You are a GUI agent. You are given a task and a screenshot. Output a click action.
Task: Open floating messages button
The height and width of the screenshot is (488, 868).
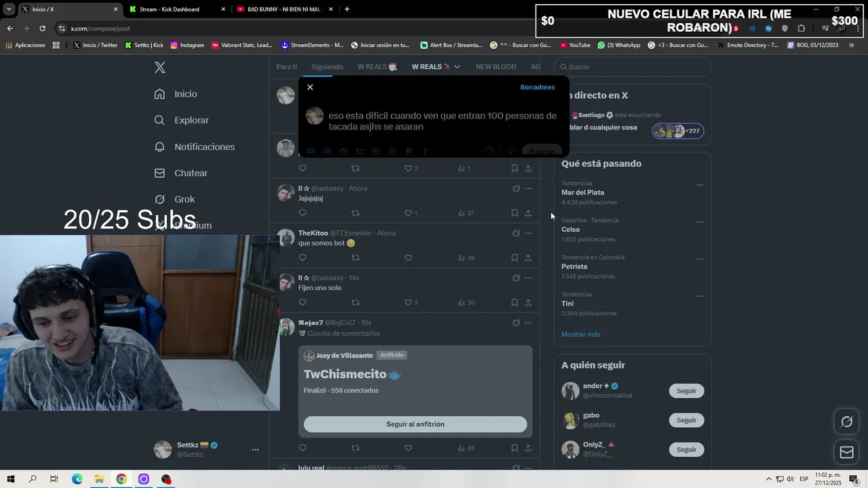(846, 452)
